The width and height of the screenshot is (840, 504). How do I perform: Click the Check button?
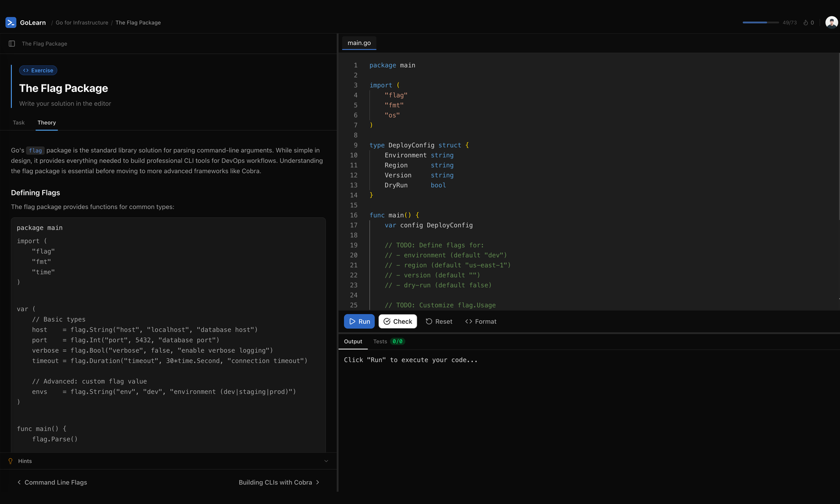click(x=398, y=321)
